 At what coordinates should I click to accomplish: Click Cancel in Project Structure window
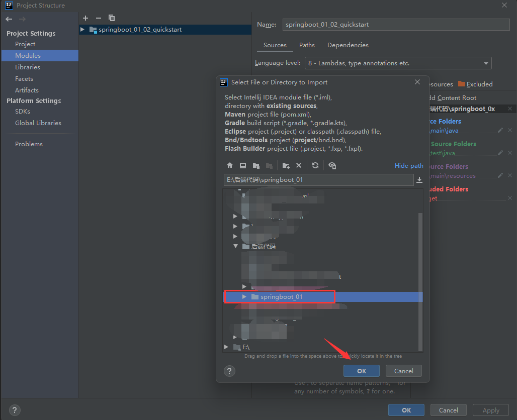[x=449, y=410]
